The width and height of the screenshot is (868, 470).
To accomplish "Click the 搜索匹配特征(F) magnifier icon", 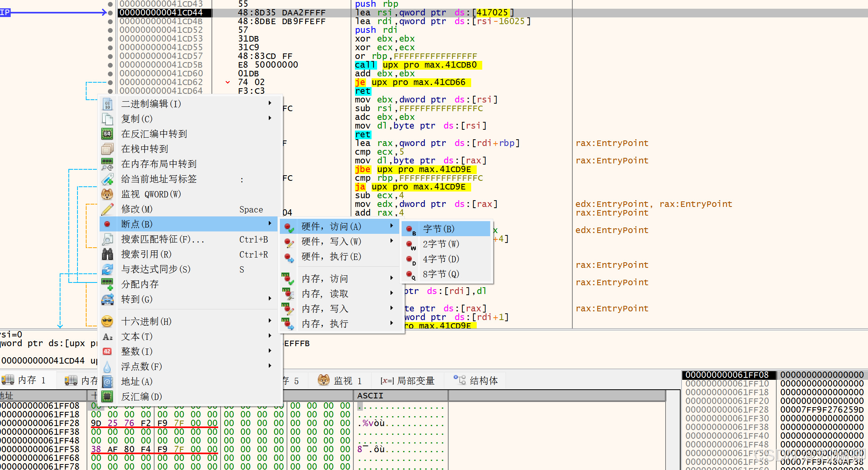I will point(108,239).
